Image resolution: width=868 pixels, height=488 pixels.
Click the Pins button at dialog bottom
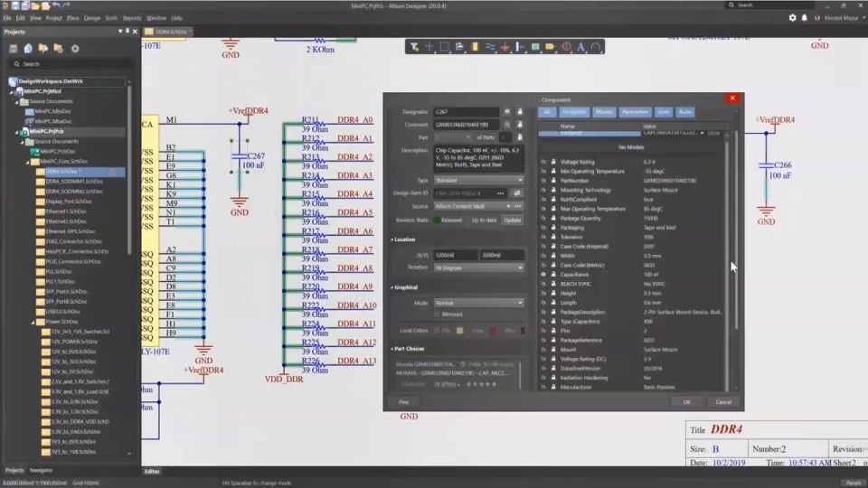(403, 402)
